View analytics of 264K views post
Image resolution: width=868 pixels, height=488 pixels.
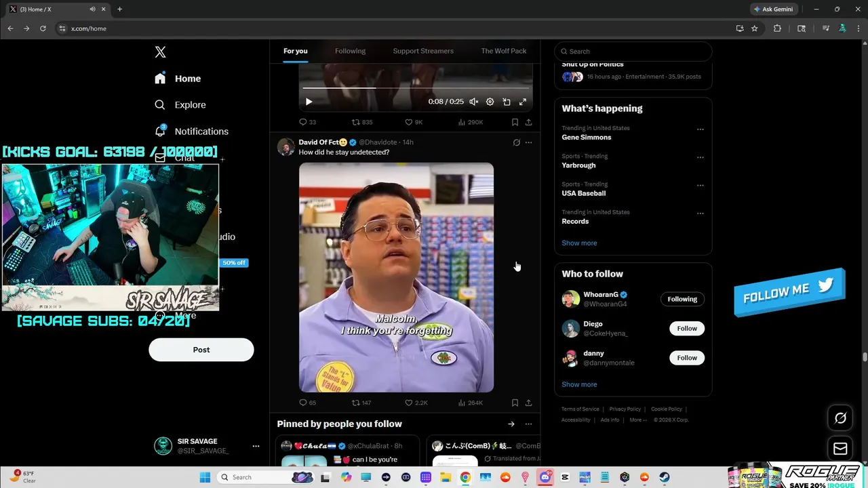coord(471,403)
